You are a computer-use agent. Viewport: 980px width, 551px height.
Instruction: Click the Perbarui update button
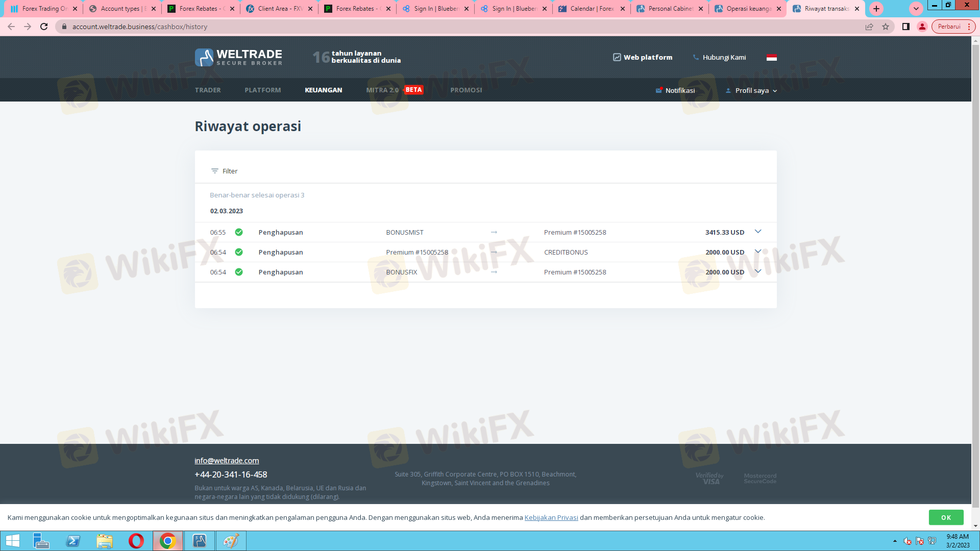point(953,27)
